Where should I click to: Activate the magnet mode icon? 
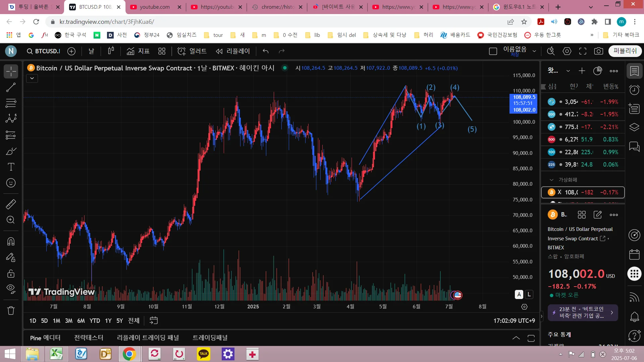coord(11,241)
